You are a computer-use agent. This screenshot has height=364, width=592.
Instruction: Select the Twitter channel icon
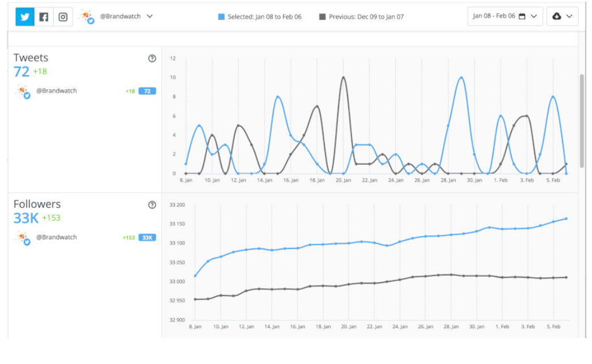coord(24,16)
